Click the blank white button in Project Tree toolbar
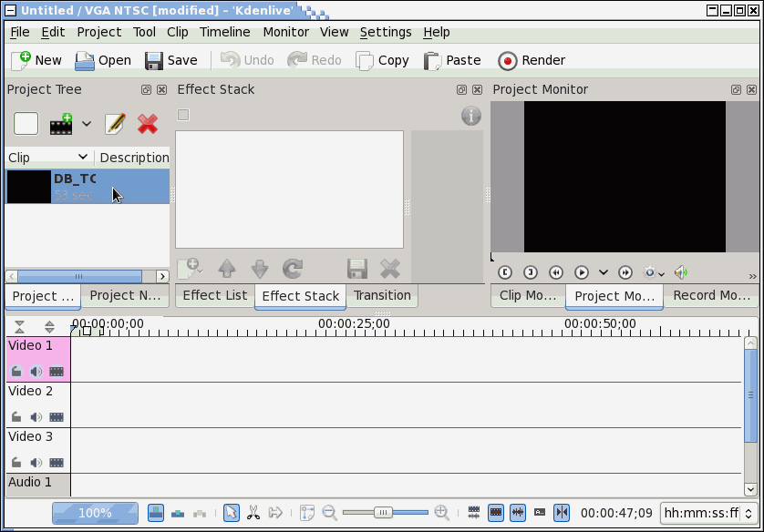Screen dimensions: 764x532 (26, 124)
